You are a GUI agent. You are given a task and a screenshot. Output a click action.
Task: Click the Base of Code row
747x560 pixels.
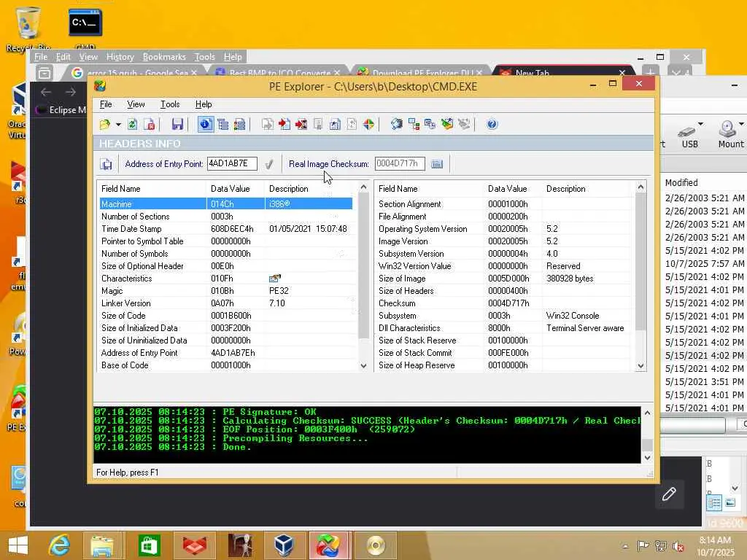(x=226, y=365)
